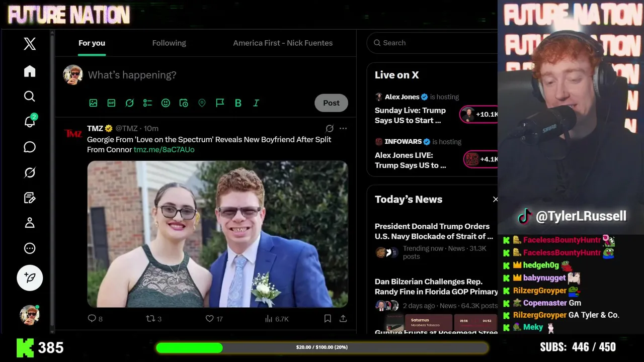This screenshot has height=362, width=644.
Task: Click donation goal progress bar
Action: tap(322, 347)
